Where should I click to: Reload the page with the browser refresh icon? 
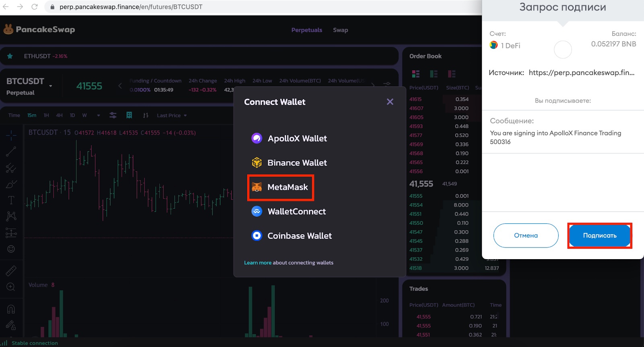[x=35, y=7]
